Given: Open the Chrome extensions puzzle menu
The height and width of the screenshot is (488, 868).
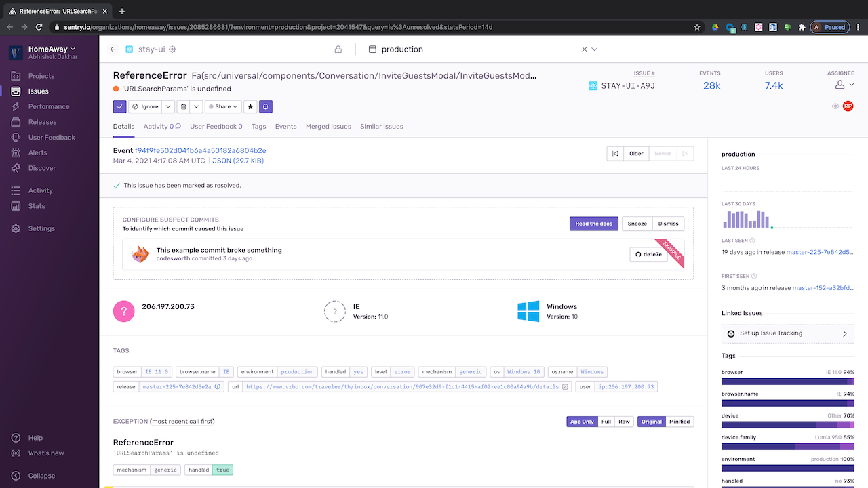Looking at the screenshot, I should pos(802,27).
